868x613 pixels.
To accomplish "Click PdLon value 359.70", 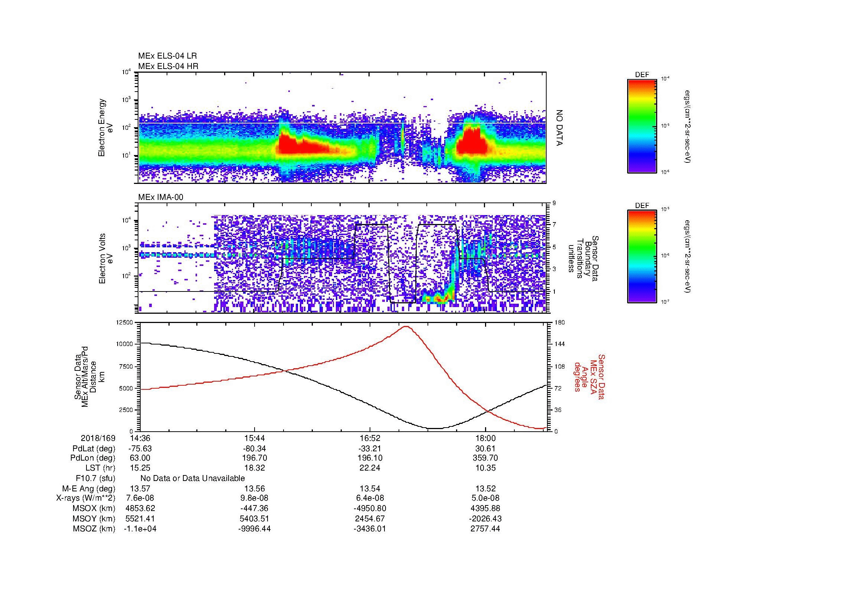I will click(485, 458).
